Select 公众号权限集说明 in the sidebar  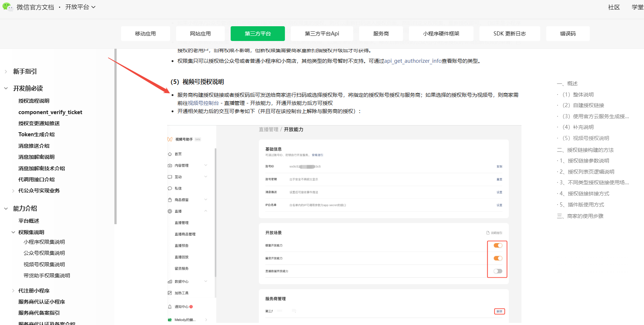44,253
